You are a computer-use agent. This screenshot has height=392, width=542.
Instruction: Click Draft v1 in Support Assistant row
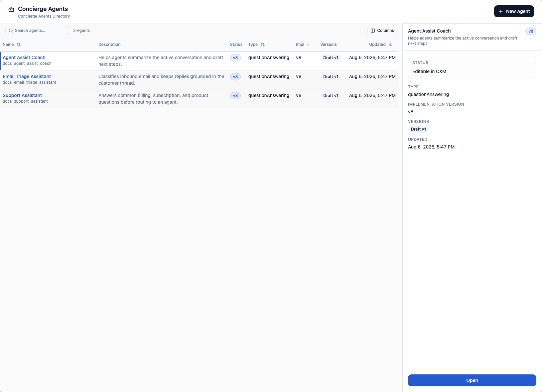tap(331, 96)
